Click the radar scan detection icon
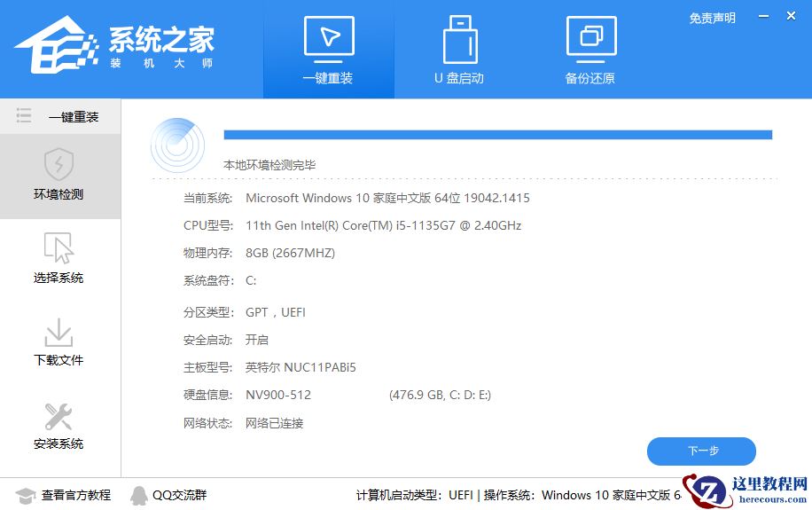The image size is (812, 510). coord(177,145)
